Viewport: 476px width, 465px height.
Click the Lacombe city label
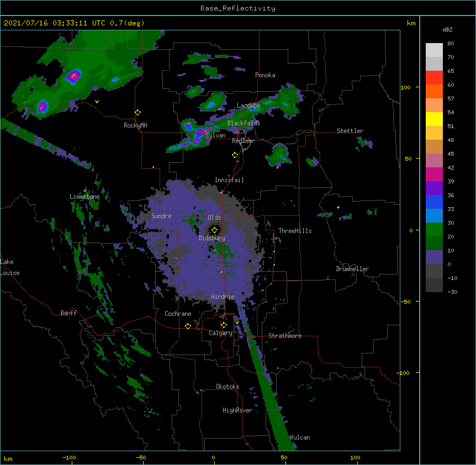tap(248, 105)
